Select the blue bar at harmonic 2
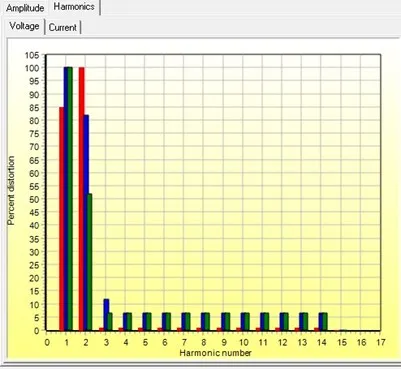The image size is (401, 369). 87,223
